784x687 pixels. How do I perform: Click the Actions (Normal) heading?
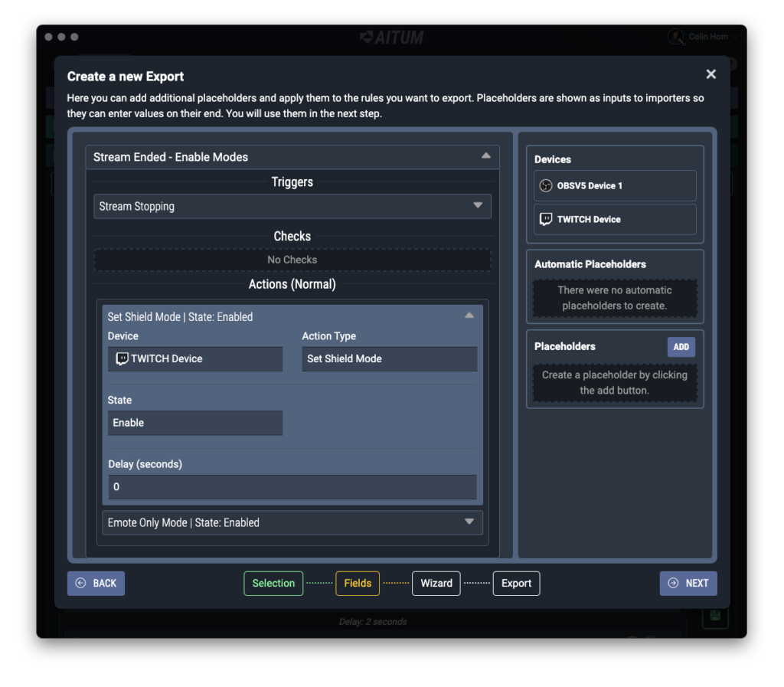click(292, 284)
